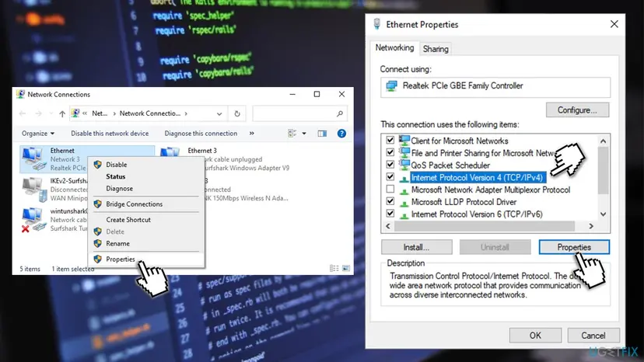Viewport: 644px width, 362px height.
Task: Select the Ethernet adapter icon
Action: coord(33,159)
